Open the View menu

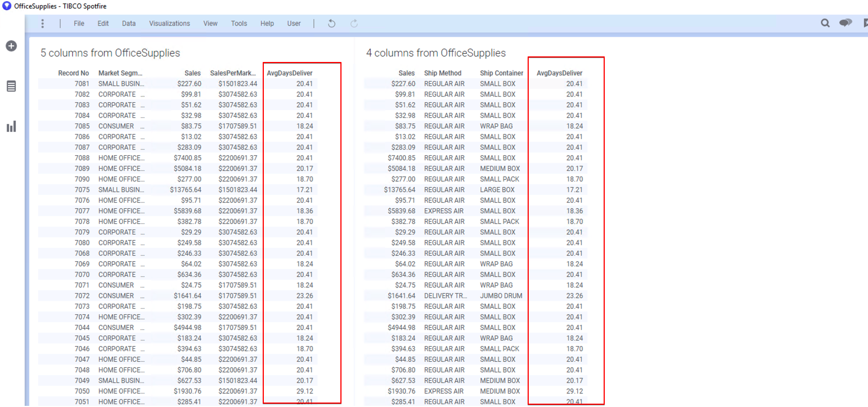211,23
